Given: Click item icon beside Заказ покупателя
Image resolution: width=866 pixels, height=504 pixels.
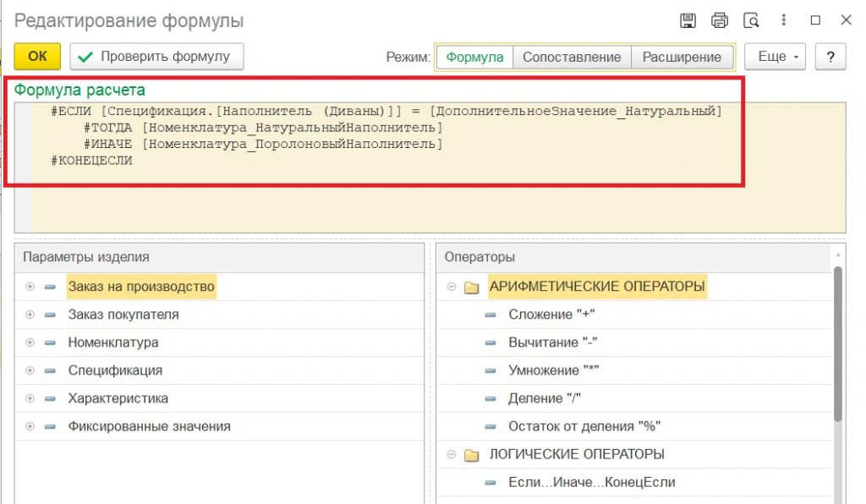Looking at the screenshot, I should coord(50,315).
